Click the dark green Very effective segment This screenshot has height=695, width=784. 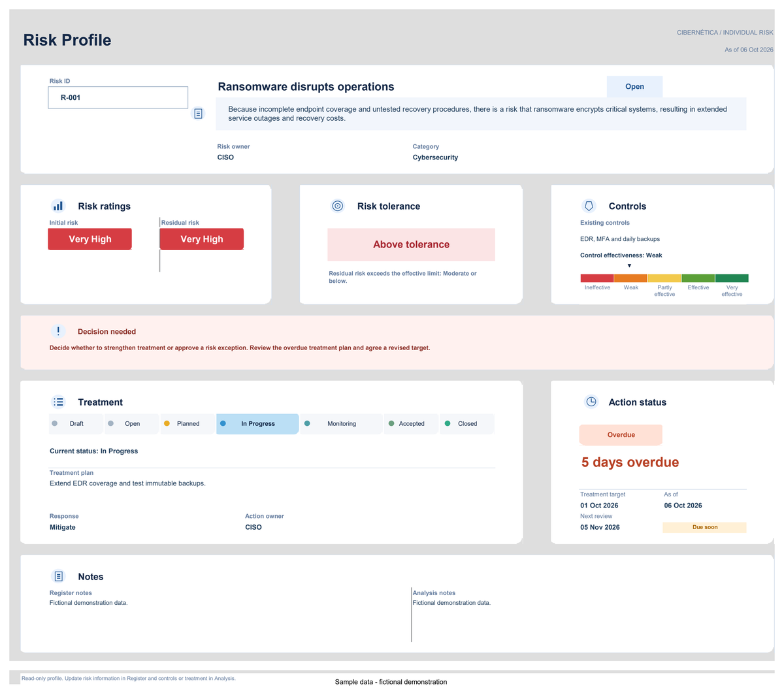pyautogui.click(x=732, y=278)
